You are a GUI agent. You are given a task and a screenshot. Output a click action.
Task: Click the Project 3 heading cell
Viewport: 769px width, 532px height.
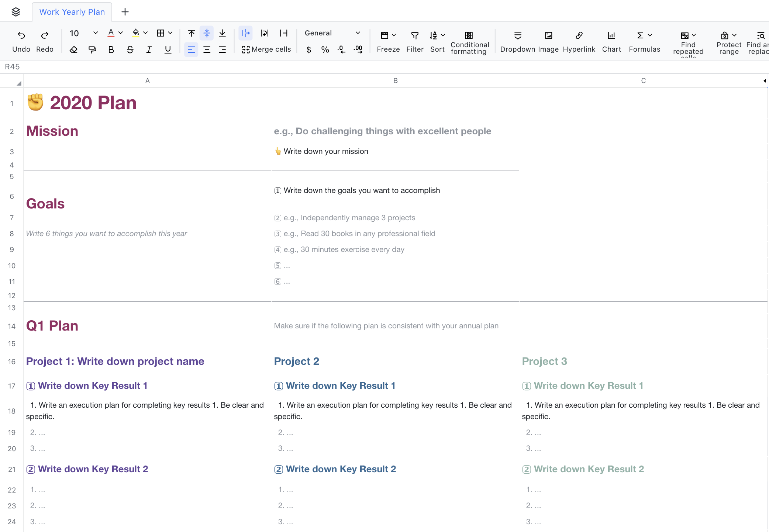coord(643,362)
